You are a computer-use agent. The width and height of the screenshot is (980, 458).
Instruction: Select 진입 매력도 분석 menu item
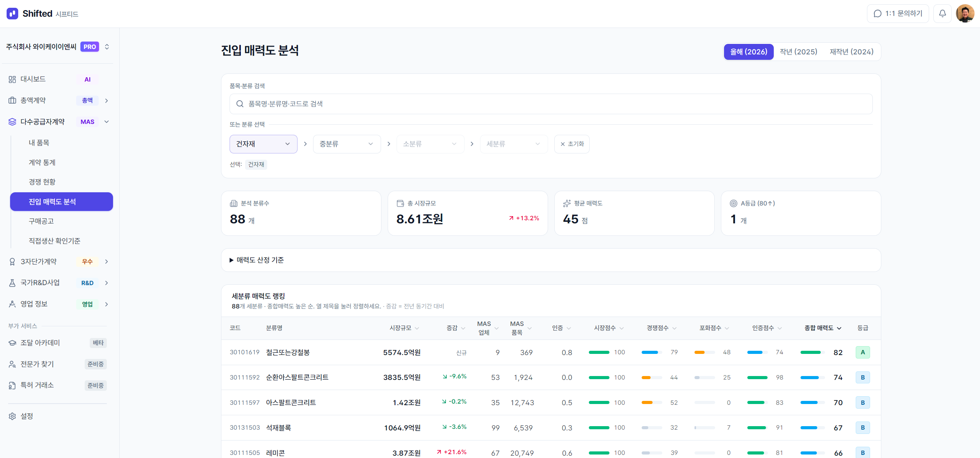[x=61, y=202]
